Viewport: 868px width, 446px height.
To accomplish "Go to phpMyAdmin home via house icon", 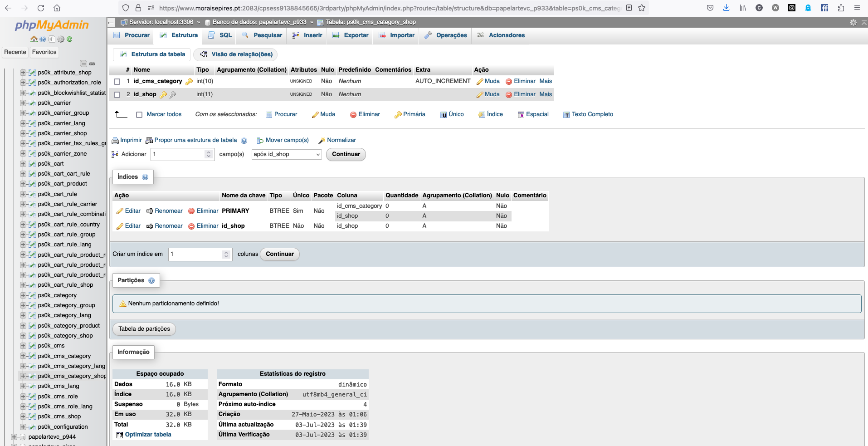I will point(34,39).
